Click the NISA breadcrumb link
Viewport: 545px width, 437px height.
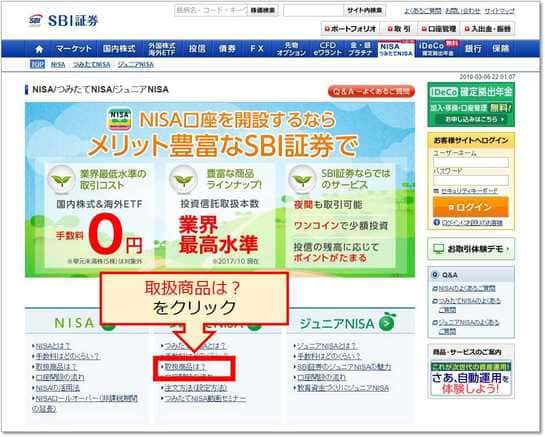tap(58, 65)
